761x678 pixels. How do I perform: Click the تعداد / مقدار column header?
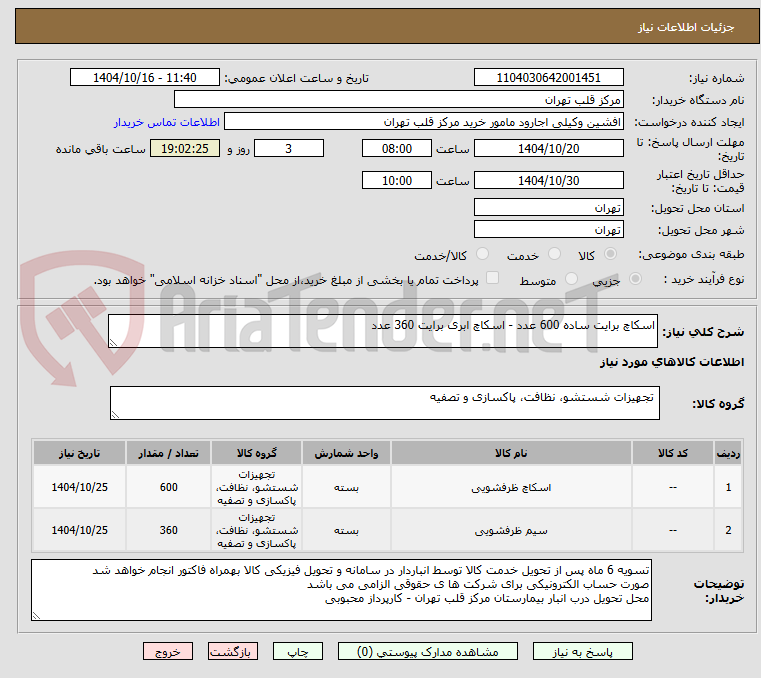168,453
